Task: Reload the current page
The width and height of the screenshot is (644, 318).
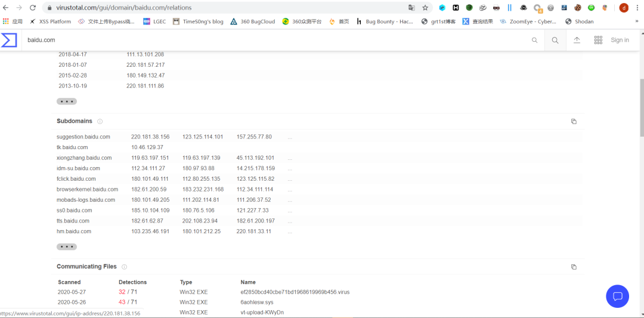Action: 33,7
